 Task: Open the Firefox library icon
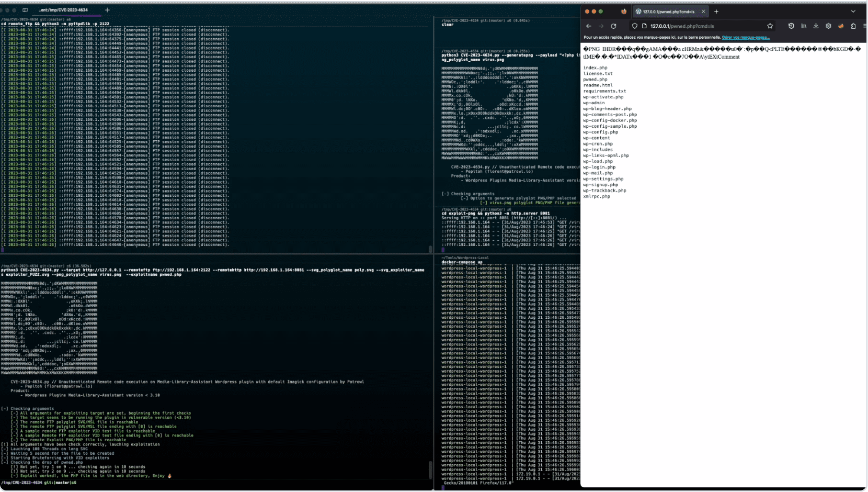804,26
